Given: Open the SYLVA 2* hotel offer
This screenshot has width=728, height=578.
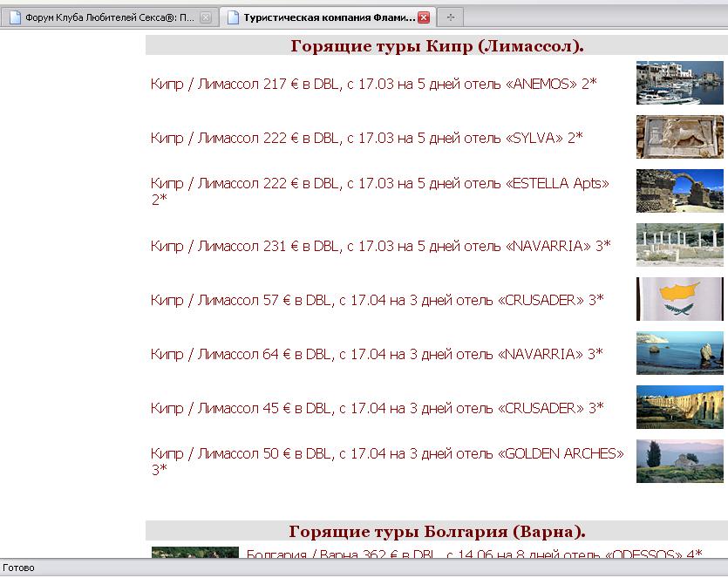Looking at the screenshot, I should point(366,138).
